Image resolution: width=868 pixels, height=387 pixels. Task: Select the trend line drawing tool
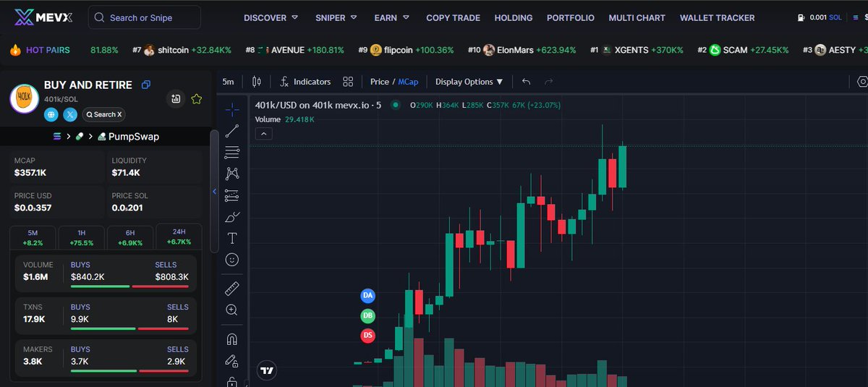point(231,131)
